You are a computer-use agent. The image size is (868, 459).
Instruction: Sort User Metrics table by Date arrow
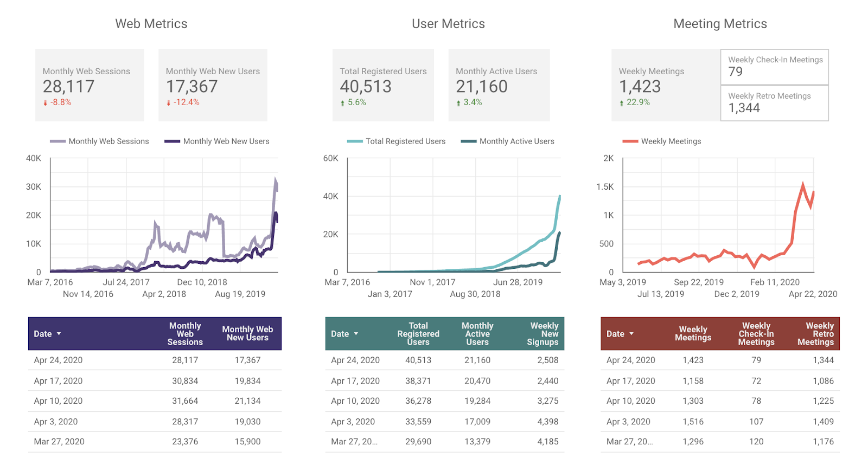[x=356, y=334]
